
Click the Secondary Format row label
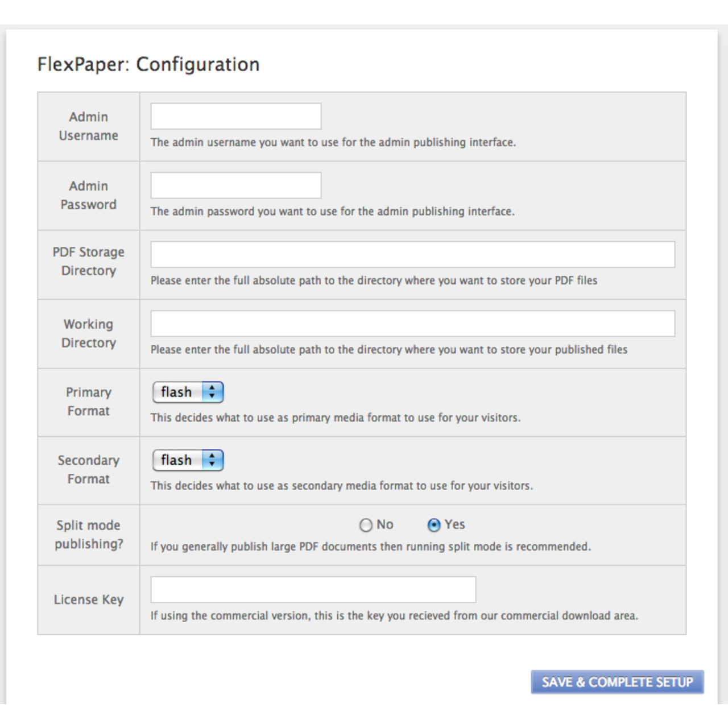(89, 470)
